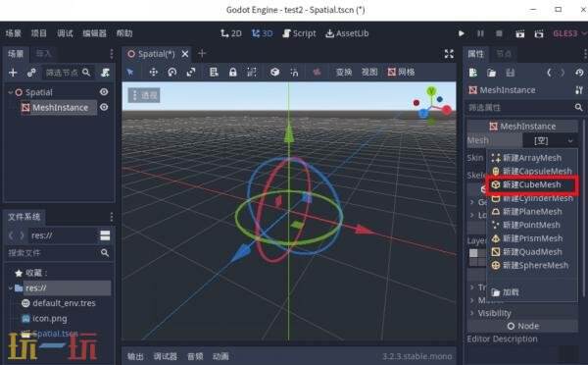Choose New PlaneMesh from the mesh list
This screenshot has width=588, height=365.
(532, 211)
